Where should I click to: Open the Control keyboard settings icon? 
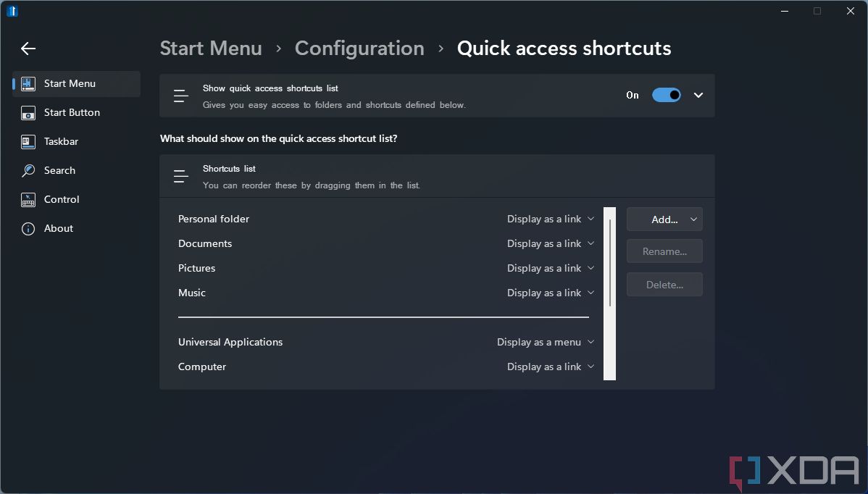click(28, 199)
